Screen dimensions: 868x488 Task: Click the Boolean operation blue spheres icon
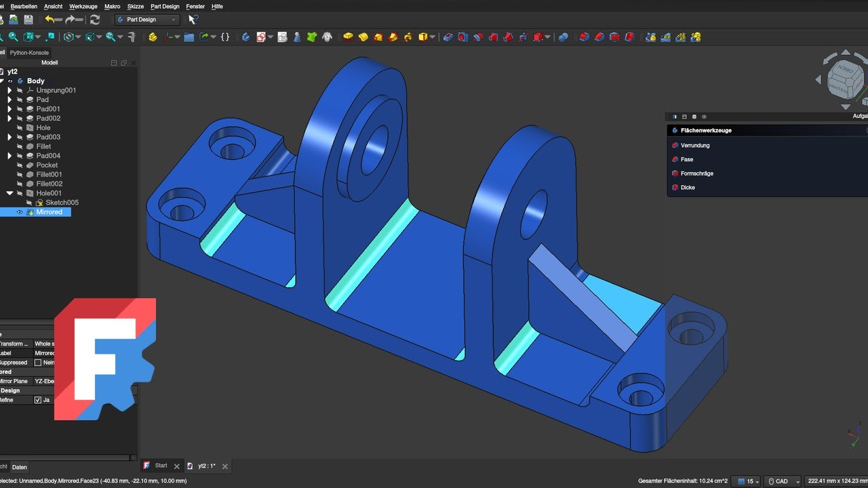(x=563, y=37)
